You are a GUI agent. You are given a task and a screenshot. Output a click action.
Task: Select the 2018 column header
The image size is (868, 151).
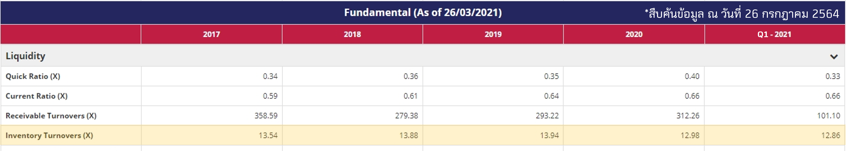point(352,34)
